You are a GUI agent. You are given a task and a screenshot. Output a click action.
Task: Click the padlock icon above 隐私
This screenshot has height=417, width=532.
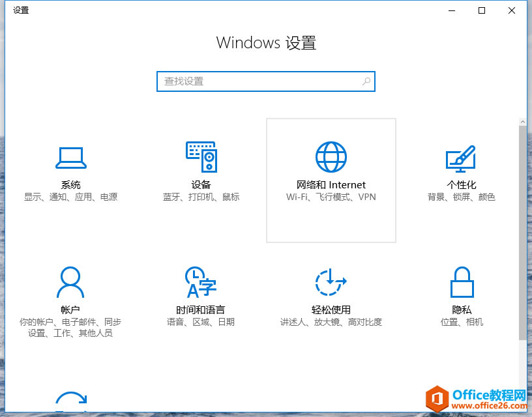point(462,281)
